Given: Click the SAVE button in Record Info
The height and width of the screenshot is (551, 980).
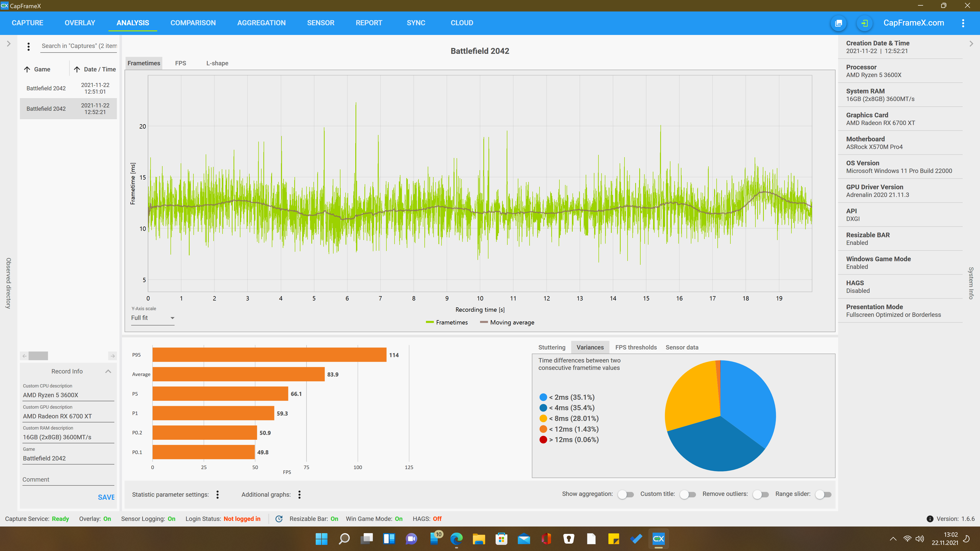Looking at the screenshot, I should 106,497.
